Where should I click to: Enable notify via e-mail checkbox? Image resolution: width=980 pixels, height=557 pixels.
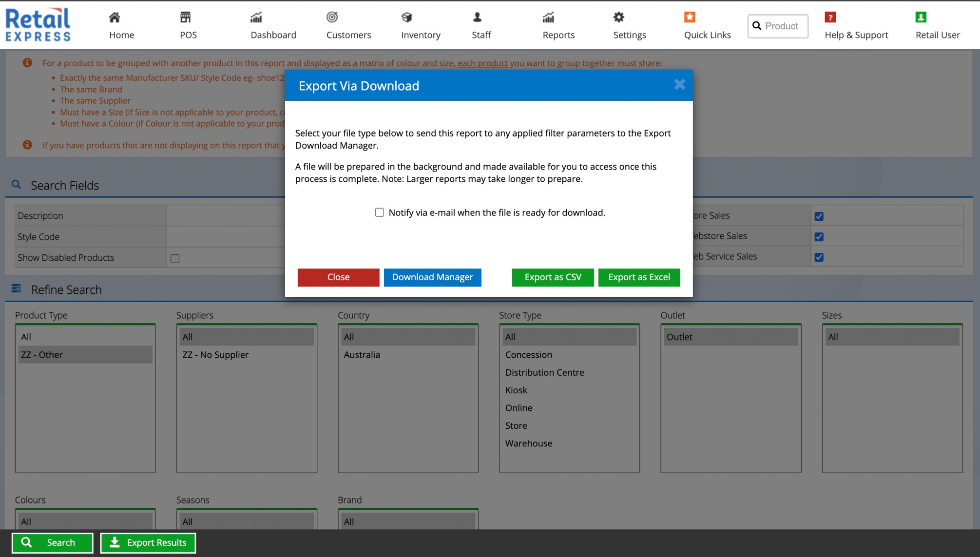point(379,212)
